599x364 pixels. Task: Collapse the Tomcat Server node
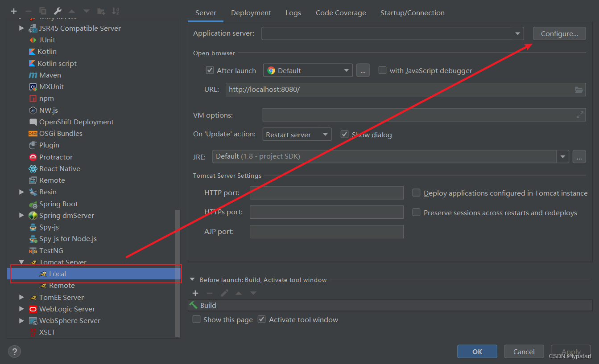pyautogui.click(x=21, y=262)
